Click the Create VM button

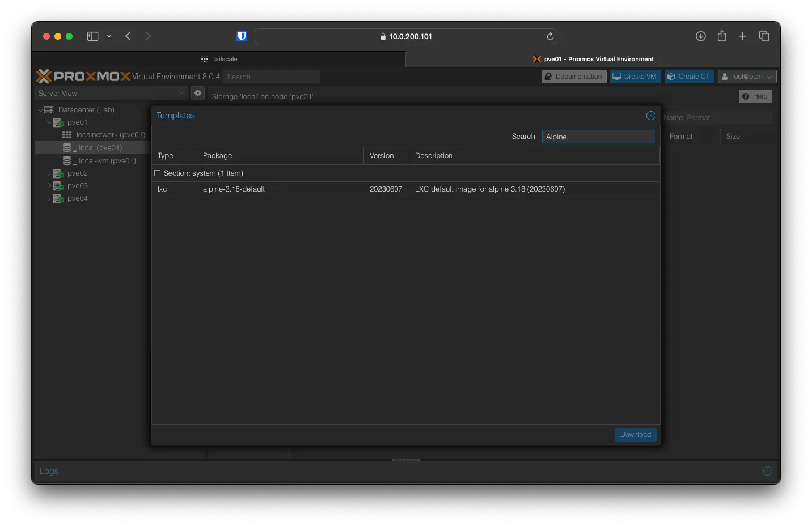(x=635, y=77)
